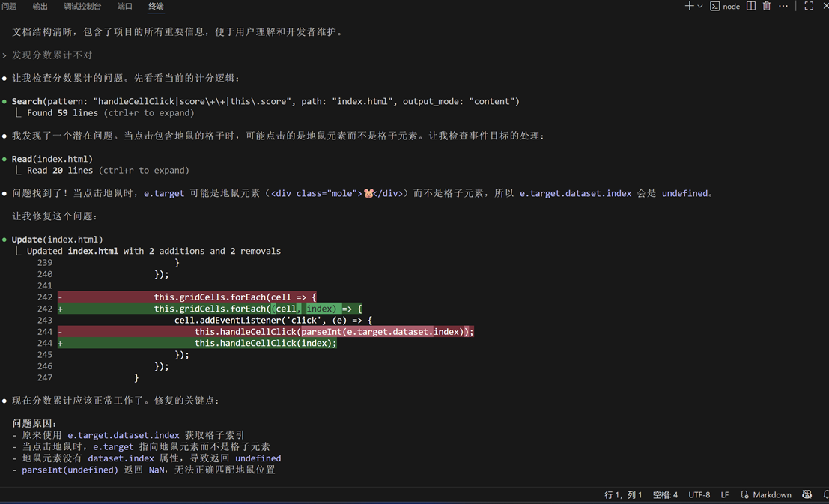Switch to the 端口 tab
This screenshot has height=504, width=829.
coord(124,6)
